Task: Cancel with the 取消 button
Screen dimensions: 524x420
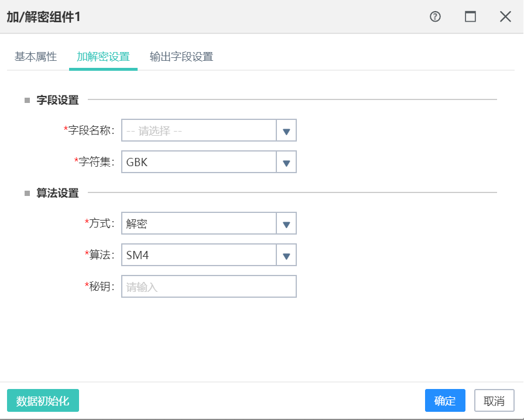Action: coord(494,400)
